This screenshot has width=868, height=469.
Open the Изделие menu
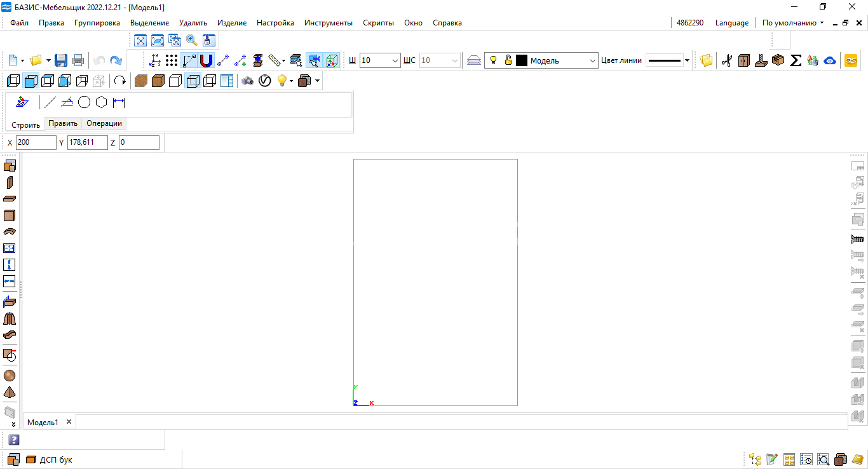tap(232, 23)
